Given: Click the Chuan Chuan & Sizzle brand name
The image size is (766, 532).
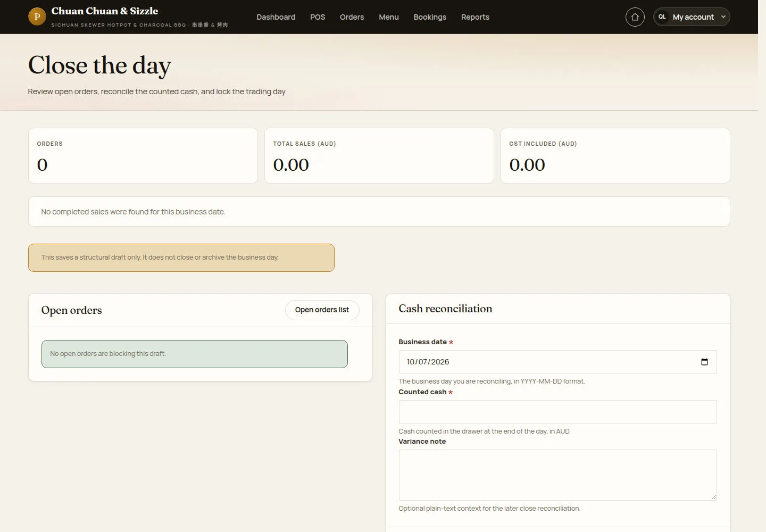Looking at the screenshot, I should (x=105, y=11).
